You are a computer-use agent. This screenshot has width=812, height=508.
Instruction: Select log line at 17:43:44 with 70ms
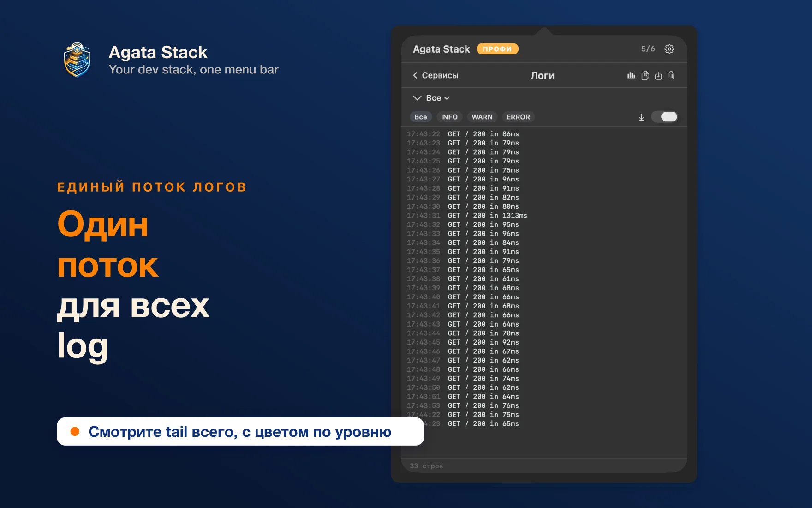pyautogui.click(x=463, y=333)
